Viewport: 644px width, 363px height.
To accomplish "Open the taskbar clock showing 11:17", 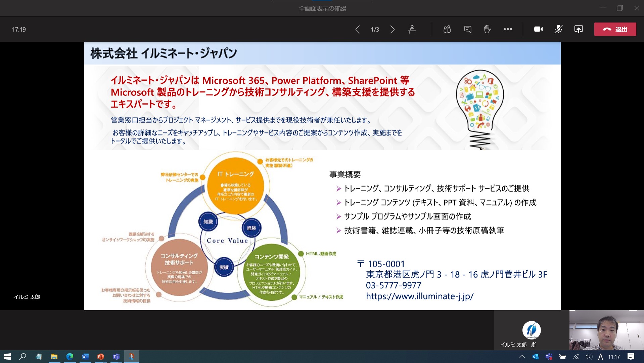I will [x=614, y=357].
